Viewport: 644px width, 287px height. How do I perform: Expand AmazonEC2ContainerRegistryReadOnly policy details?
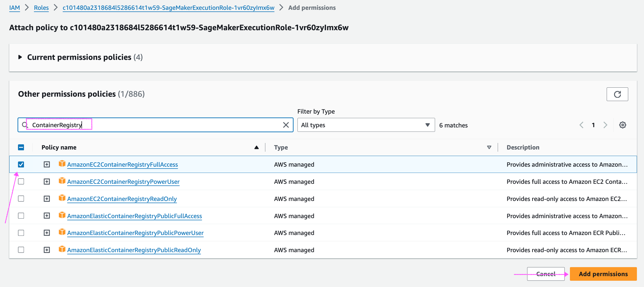click(x=47, y=199)
